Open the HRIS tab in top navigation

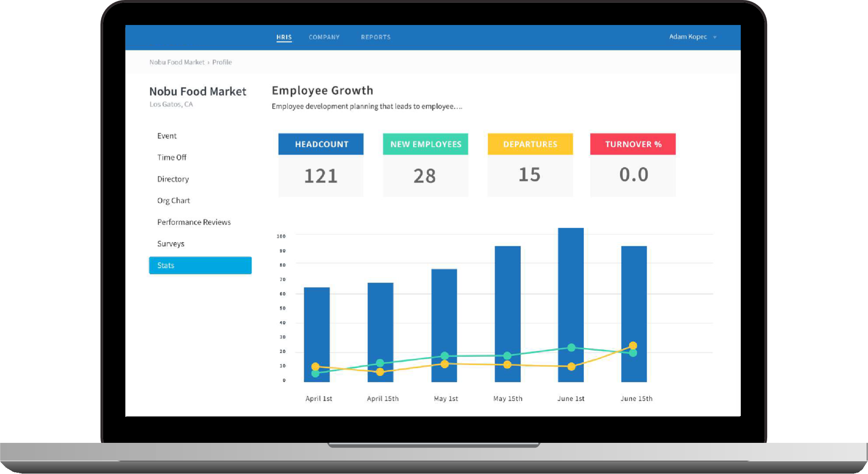click(x=284, y=37)
